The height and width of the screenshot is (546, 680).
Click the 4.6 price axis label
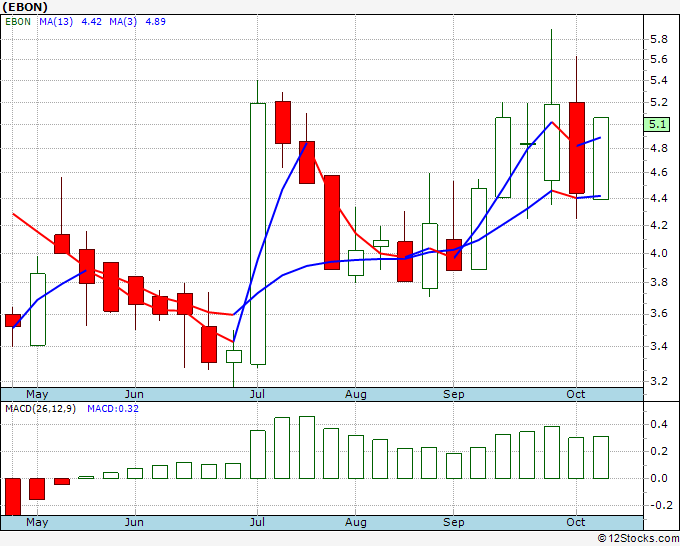click(x=659, y=173)
